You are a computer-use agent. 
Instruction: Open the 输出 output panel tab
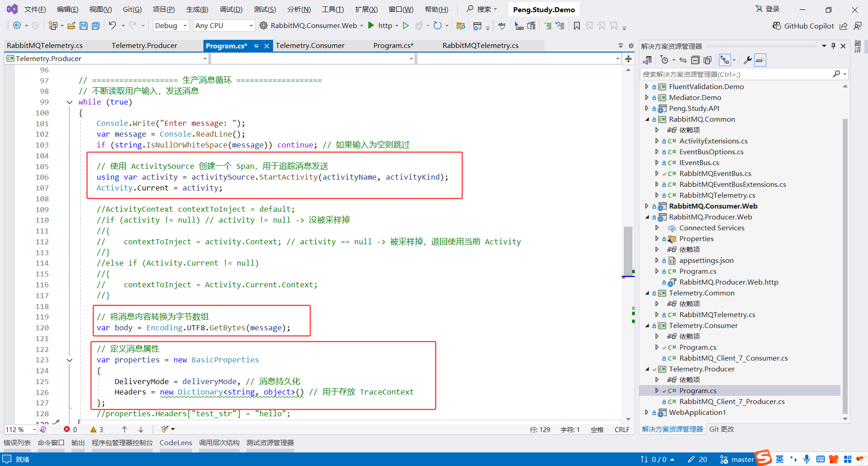point(78,443)
